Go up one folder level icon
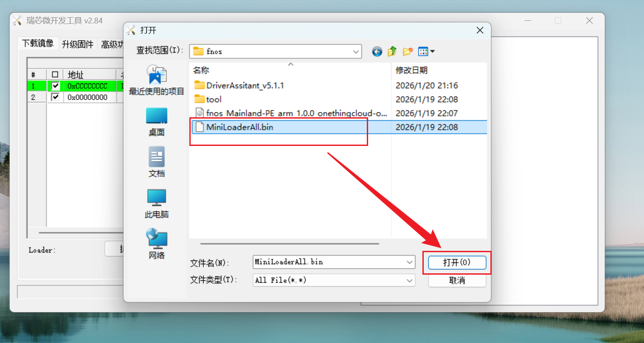Screen dimensions: 644x343 click(392, 52)
